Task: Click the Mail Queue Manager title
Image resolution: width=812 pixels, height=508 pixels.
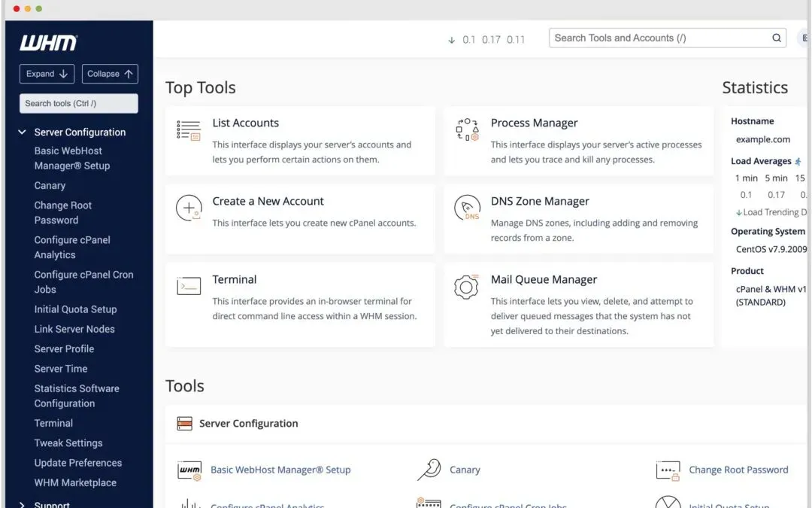Action: (x=544, y=279)
